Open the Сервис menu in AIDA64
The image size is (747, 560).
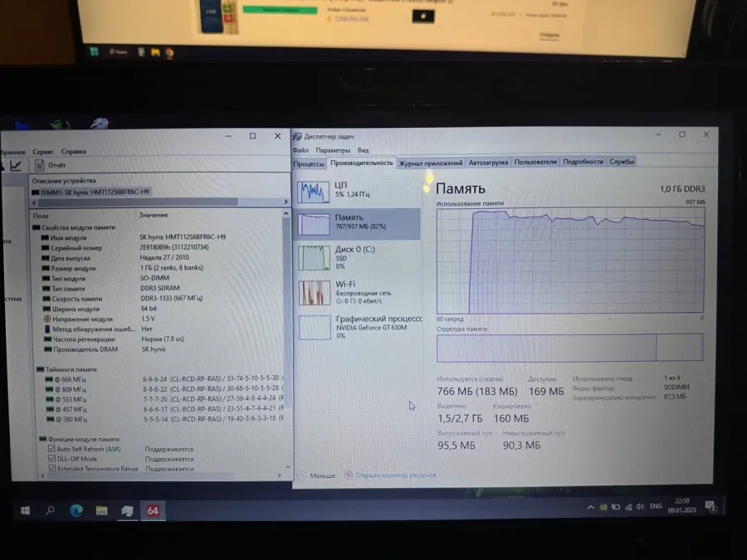(43, 152)
